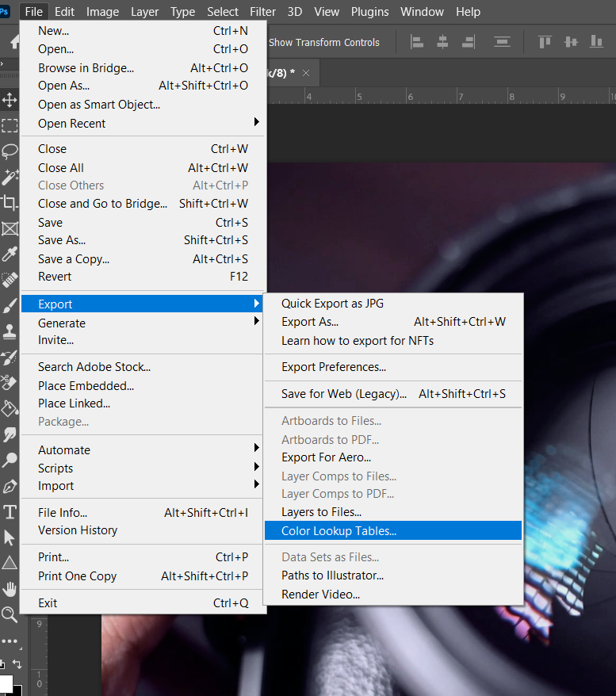Expand the Open Recent submenu
The width and height of the screenshot is (616, 696).
tap(143, 124)
